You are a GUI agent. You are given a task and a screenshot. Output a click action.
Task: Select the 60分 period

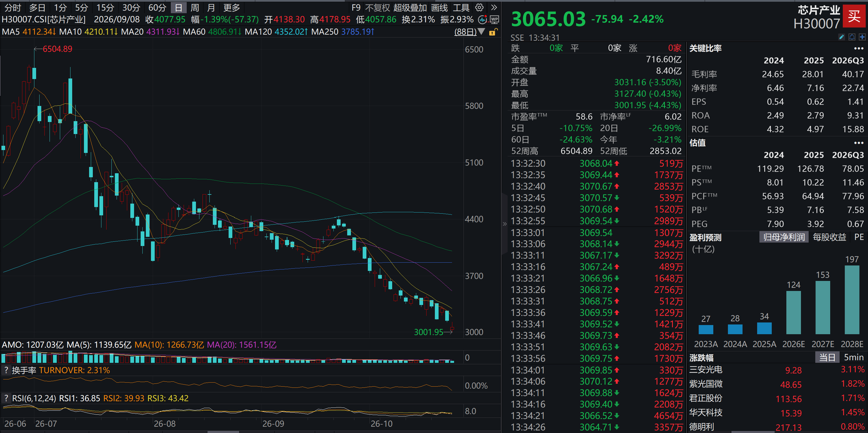click(x=157, y=7)
